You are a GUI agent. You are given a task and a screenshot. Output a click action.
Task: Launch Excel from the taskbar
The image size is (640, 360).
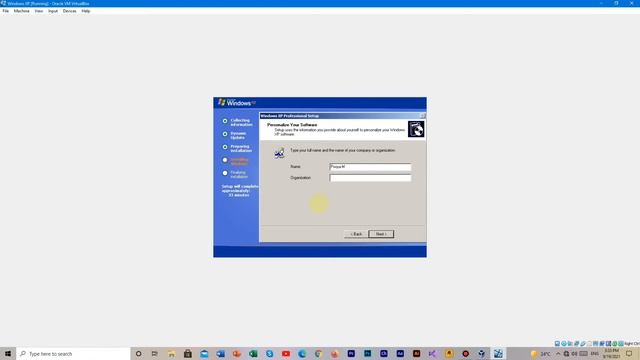(253, 353)
